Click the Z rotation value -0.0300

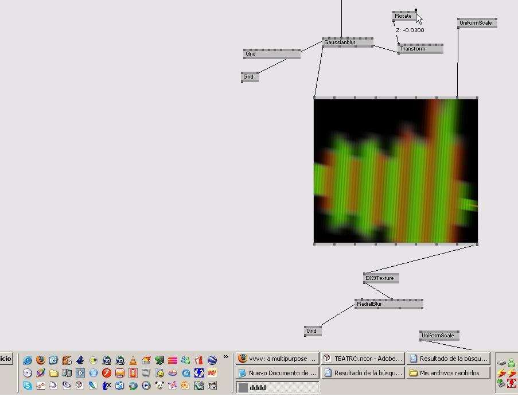410,30
